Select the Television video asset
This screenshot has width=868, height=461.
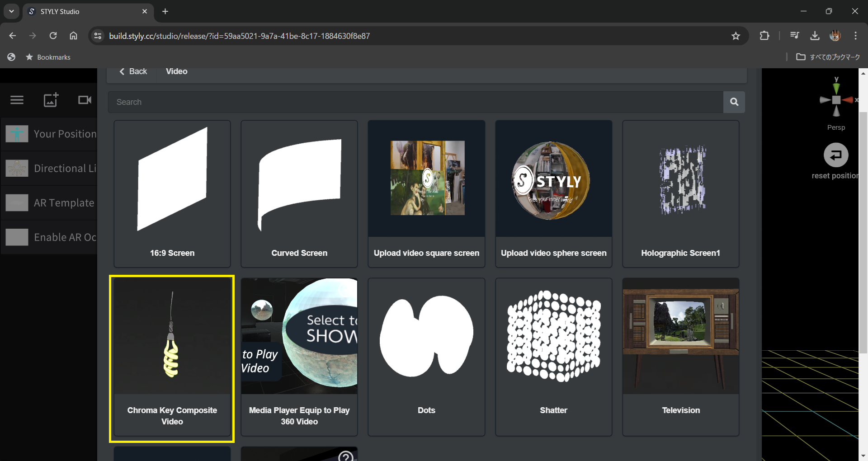point(681,357)
